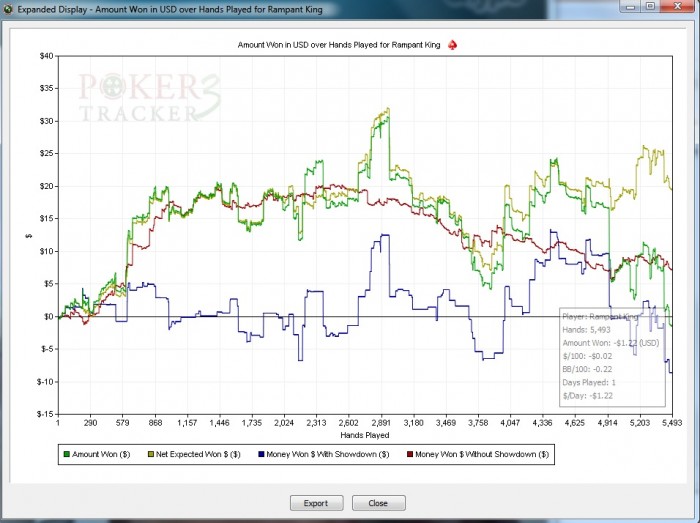
Task: Click 'Amount Won: -$1.22 (USD)' in the tooltip
Action: pos(611,343)
